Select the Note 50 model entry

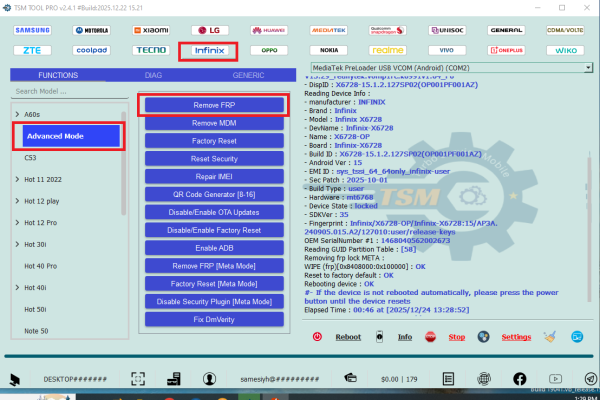pos(36,331)
